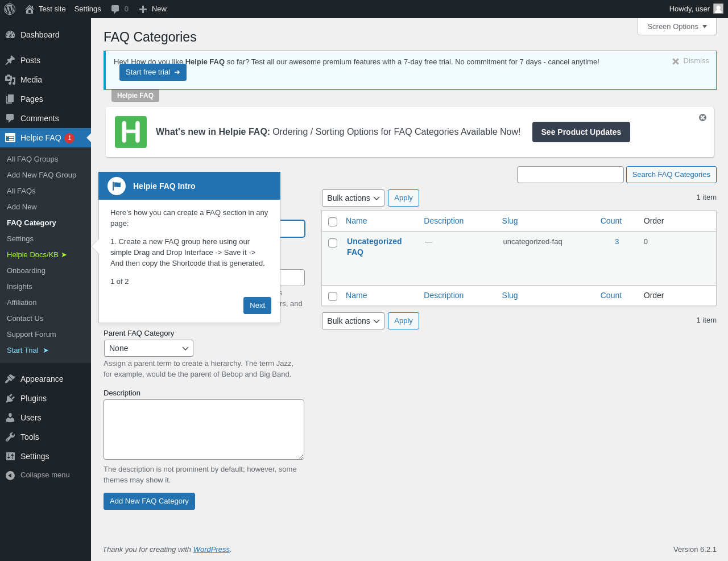Open the Uncategorized FAQ category link
728x561 pixels.
tap(374, 247)
